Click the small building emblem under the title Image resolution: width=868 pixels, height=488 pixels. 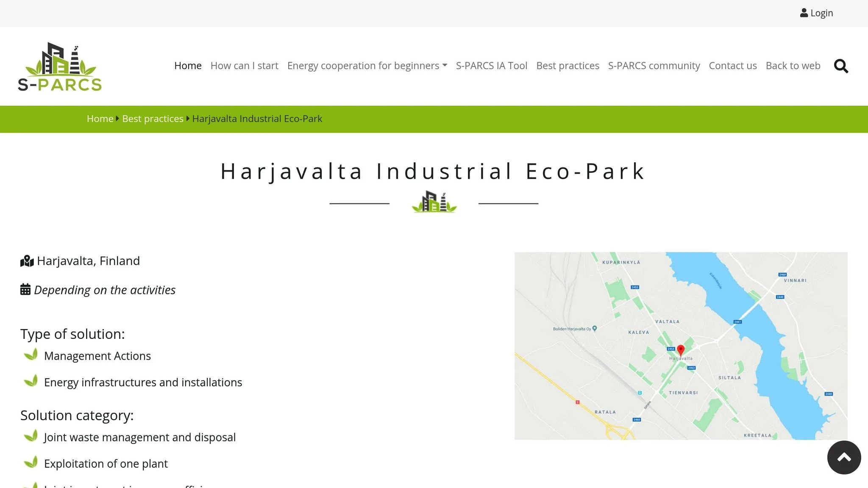pyautogui.click(x=434, y=202)
